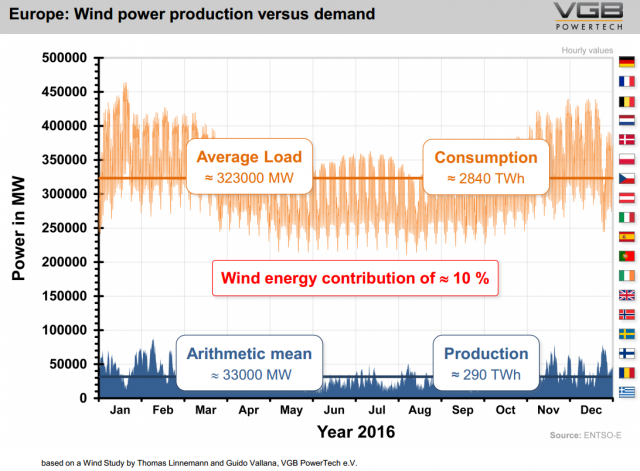Viewport: 640px width, 471px height.
Task: Click the Norwegian flag icon
Action: (x=627, y=314)
